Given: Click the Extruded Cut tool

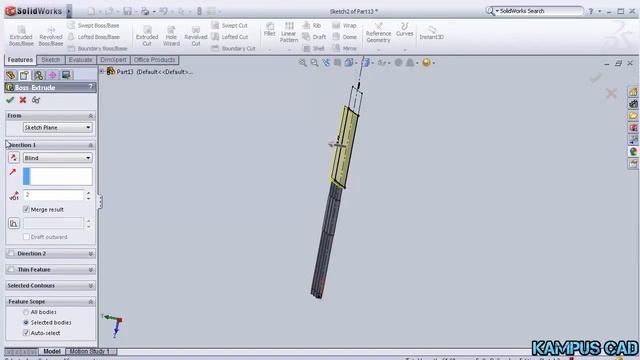Looking at the screenshot, I should click(x=147, y=36).
